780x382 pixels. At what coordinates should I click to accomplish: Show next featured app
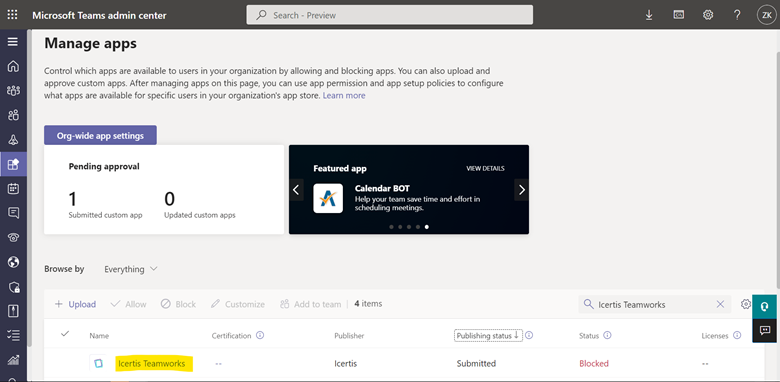point(521,190)
